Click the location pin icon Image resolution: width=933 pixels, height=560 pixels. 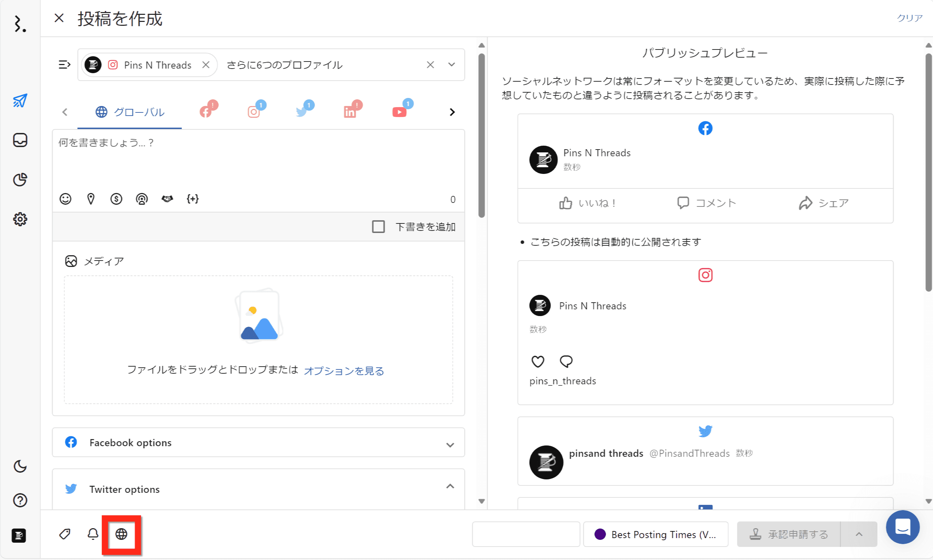(91, 199)
